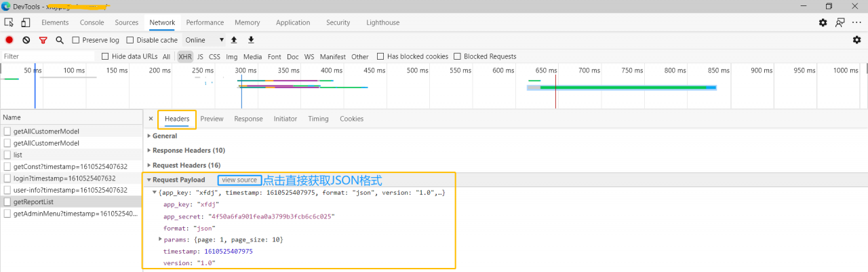This screenshot has width=868, height=272.
Task: Tick checkbox beside login?timestamp request
Action: 7,178
